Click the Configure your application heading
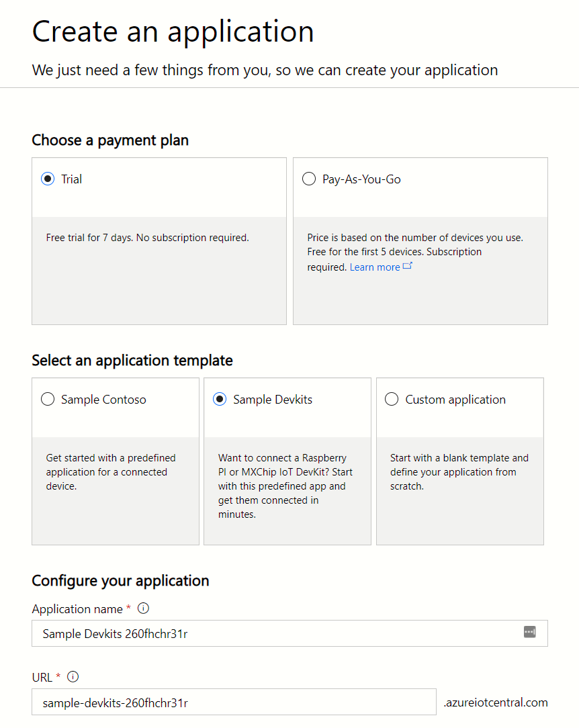Viewport: 579px width, 728px height. [x=120, y=580]
